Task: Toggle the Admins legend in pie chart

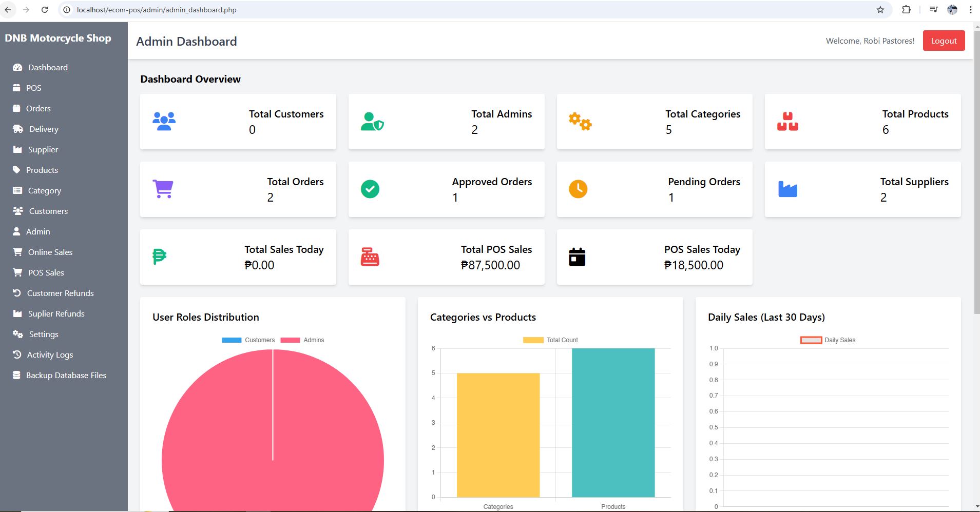Action: 302,340
